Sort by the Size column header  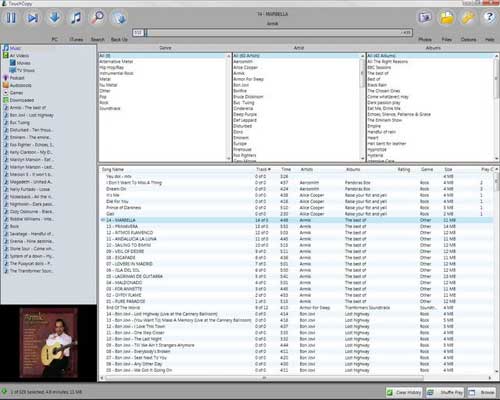tap(448, 169)
